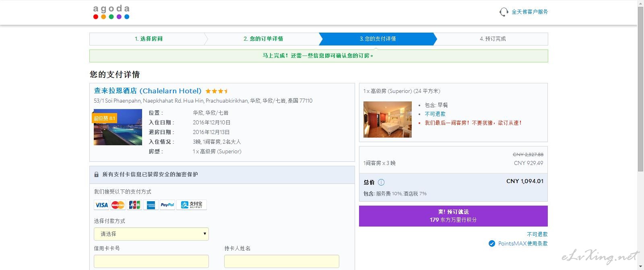The image size is (644, 270).
Task: Click the hotel address text
Action: 203,101
